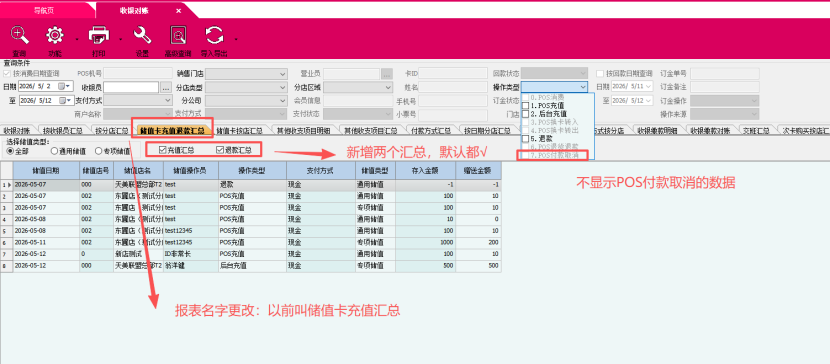Viewport: 830px width, 364px height.
Task: Switch to the 按分店汇总 tab
Action: pos(112,130)
